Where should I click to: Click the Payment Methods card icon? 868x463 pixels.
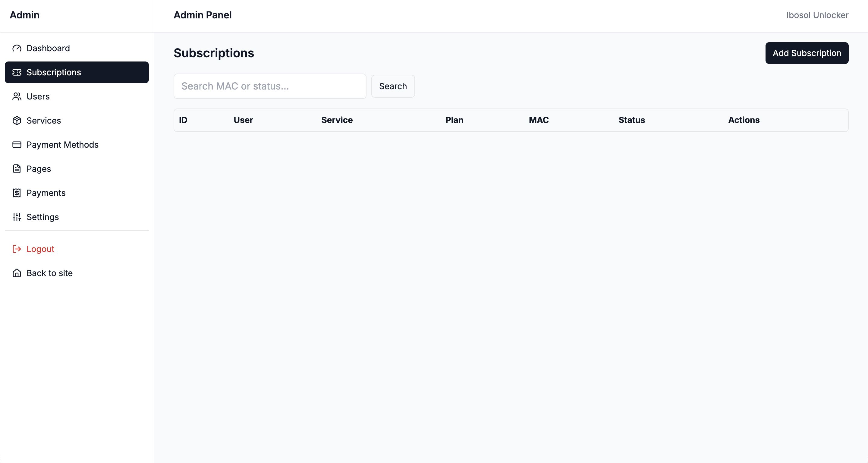[17, 145]
